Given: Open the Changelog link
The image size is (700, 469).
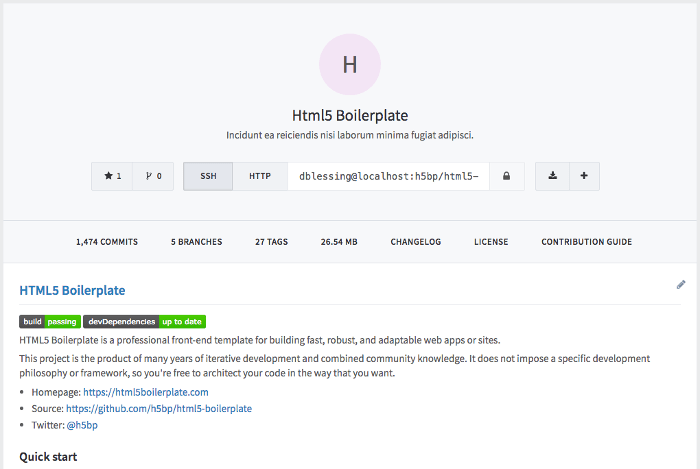Looking at the screenshot, I should coord(416,242).
